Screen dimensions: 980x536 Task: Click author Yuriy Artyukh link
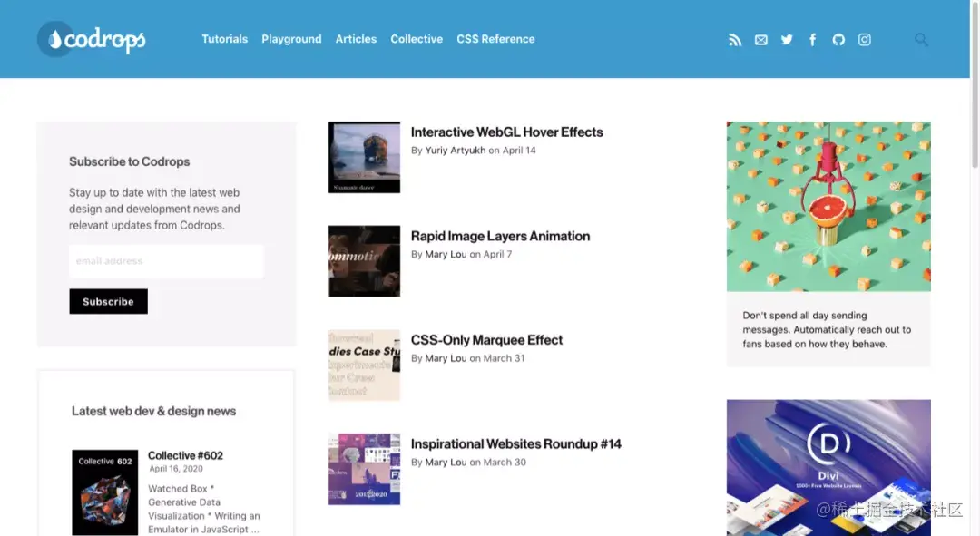[455, 150]
